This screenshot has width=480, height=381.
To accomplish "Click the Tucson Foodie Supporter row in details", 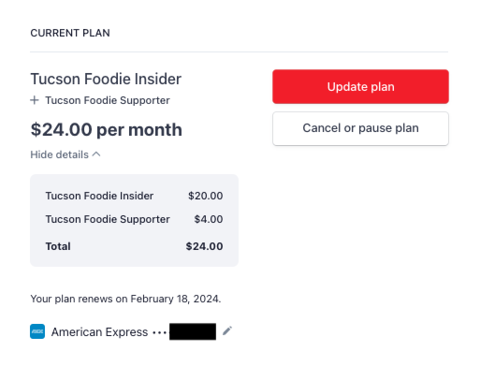I will click(134, 219).
